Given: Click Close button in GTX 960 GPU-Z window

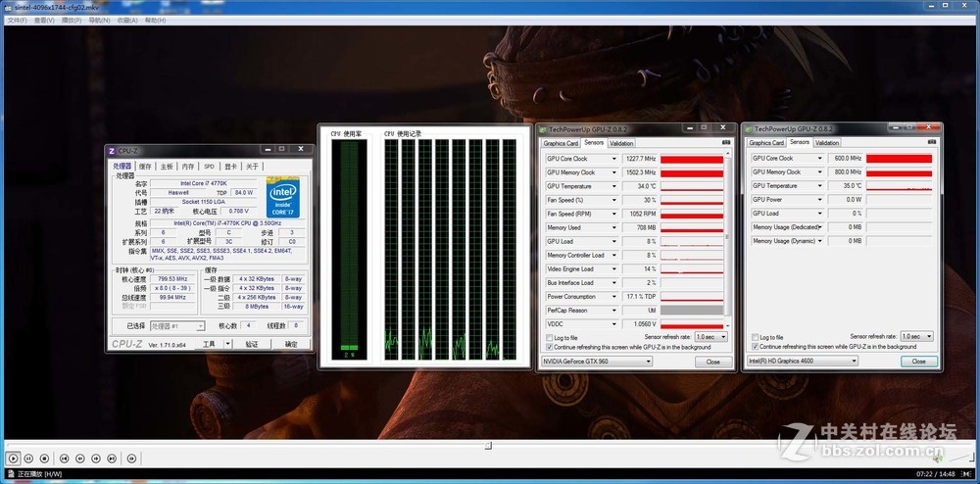Looking at the screenshot, I should 712,362.
